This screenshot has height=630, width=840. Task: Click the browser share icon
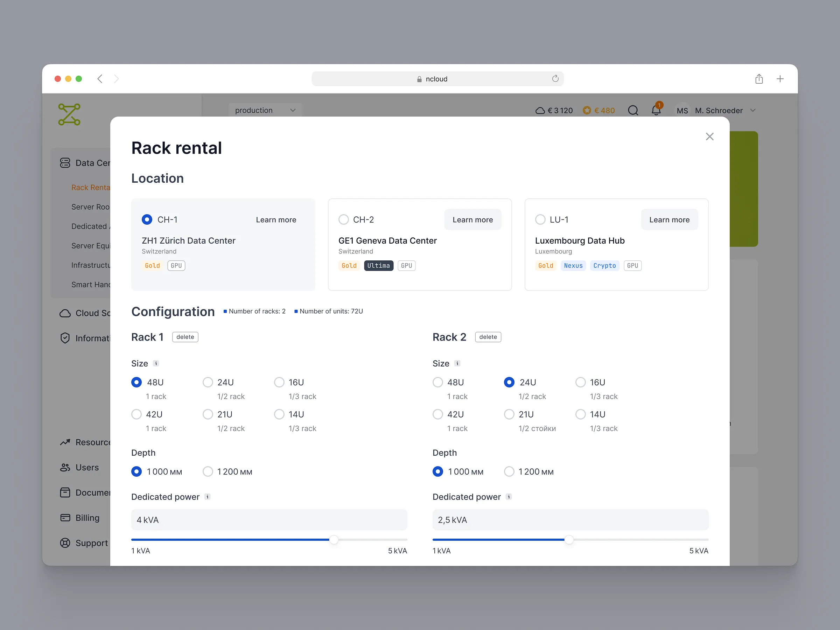(x=759, y=79)
